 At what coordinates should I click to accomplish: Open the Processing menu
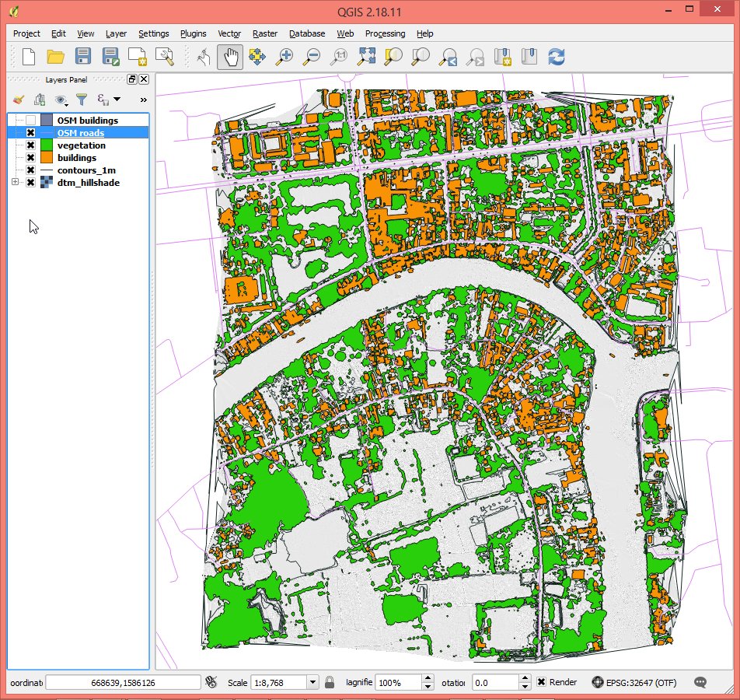click(x=385, y=33)
